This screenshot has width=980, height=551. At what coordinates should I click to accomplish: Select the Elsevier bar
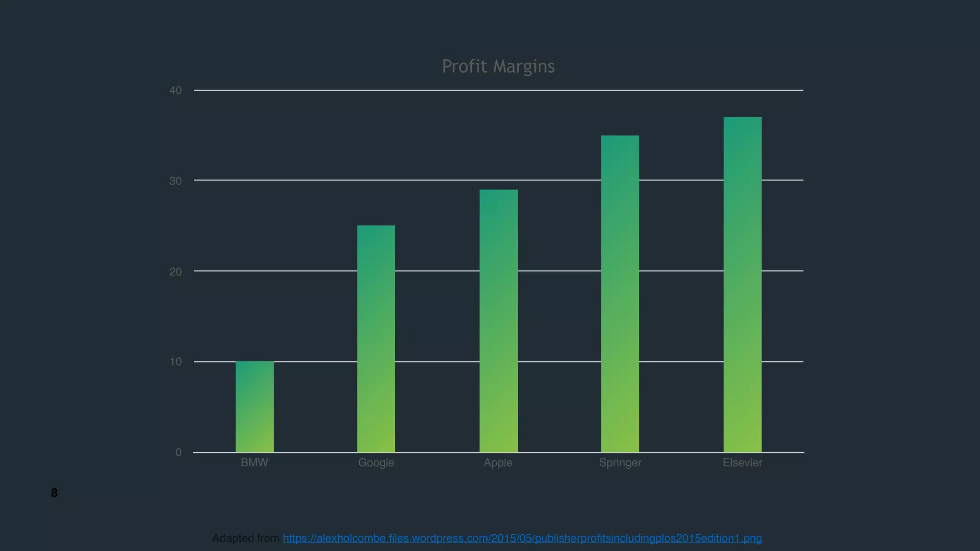(742, 285)
